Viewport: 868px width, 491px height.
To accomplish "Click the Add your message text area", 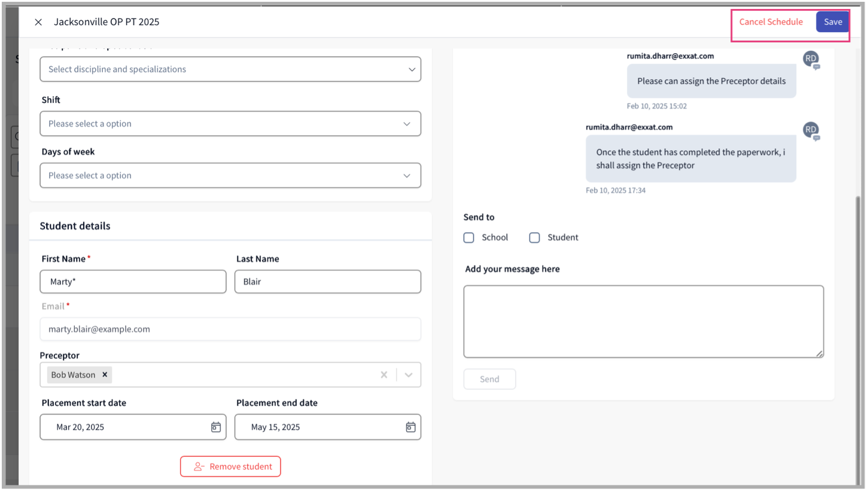I will pos(643,321).
